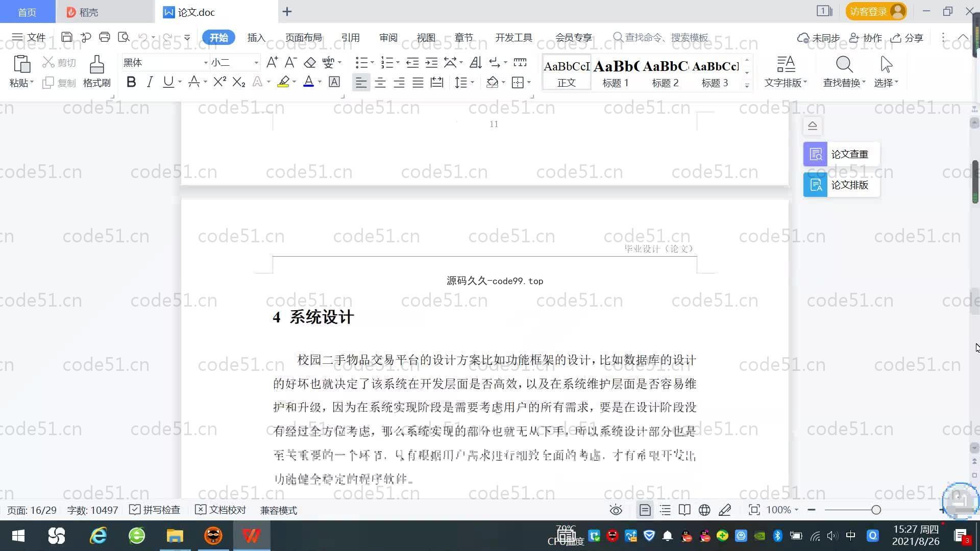Click the zoom slider handle
This screenshot has width=980, height=551.
[876, 510]
